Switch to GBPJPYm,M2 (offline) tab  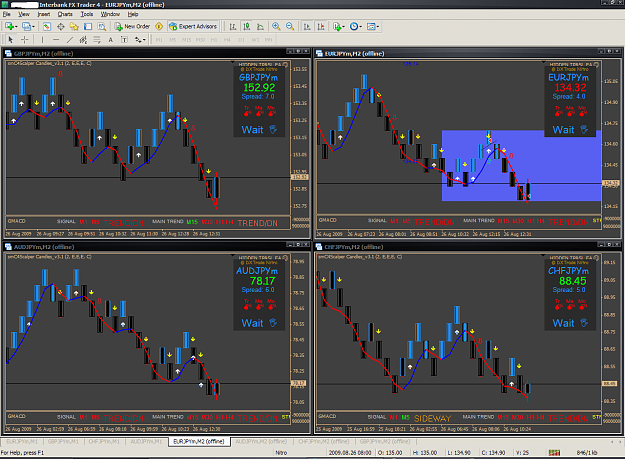click(x=385, y=441)
